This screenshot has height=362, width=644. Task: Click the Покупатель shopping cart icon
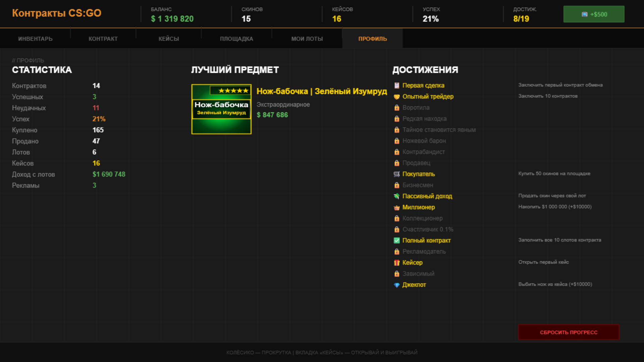point(397,174)
